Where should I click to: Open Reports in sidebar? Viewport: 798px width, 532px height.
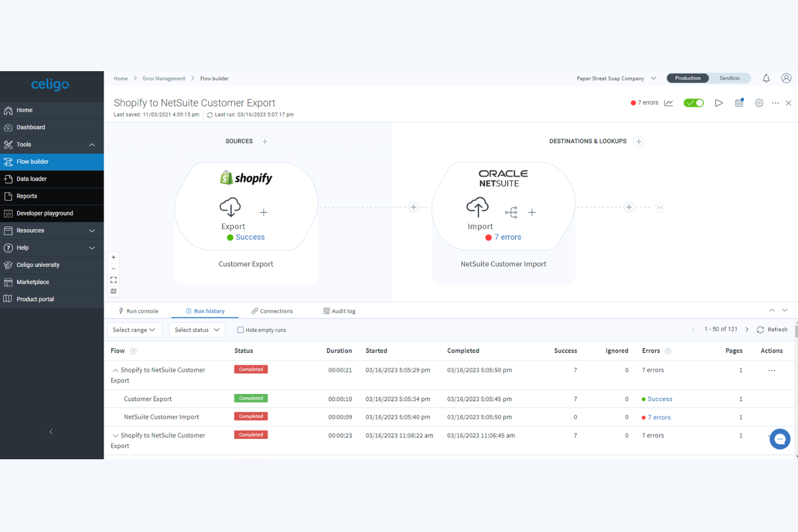(52, 196)
